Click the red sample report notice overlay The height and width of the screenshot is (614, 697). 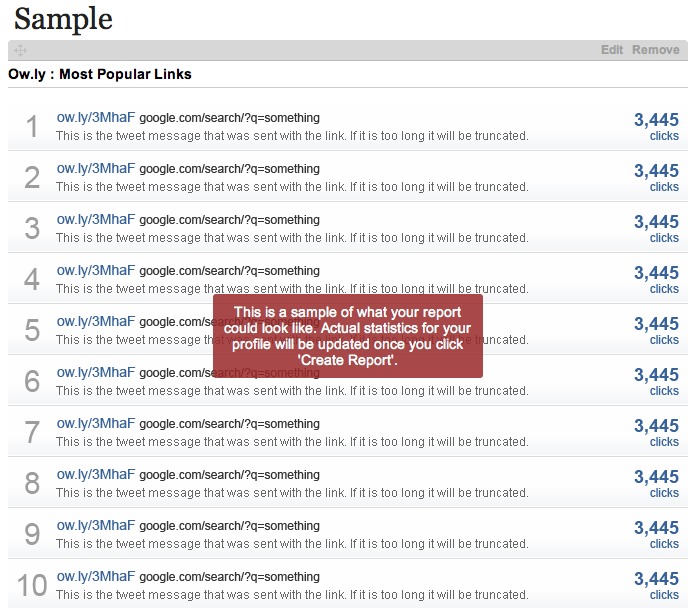pyautogui.click(x=348, y=336)
